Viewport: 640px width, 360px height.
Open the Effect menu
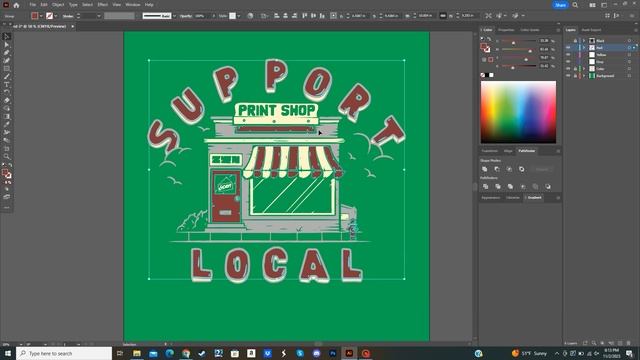pos(102,5)
